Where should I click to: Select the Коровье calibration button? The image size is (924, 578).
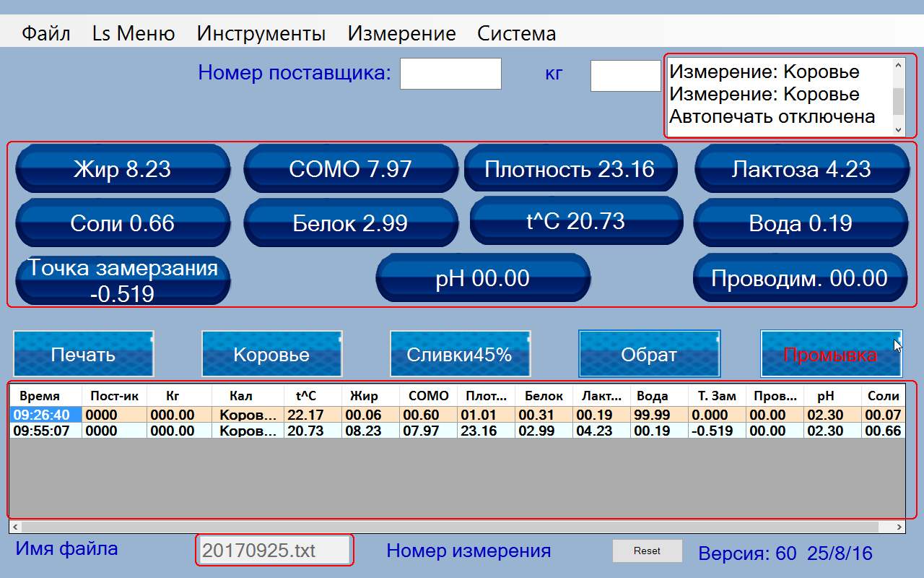[271, 354]
